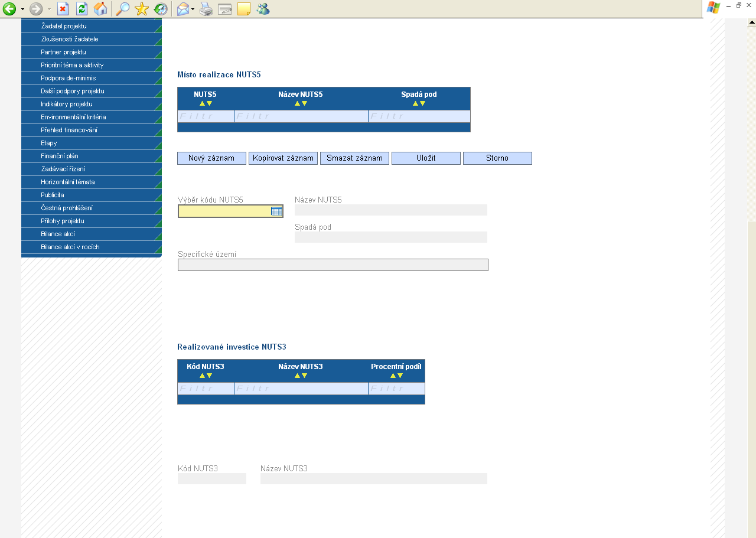Screen dimensions: 756x538
Task: Click the Nový záznam button
Action: (x=211, y=158)
